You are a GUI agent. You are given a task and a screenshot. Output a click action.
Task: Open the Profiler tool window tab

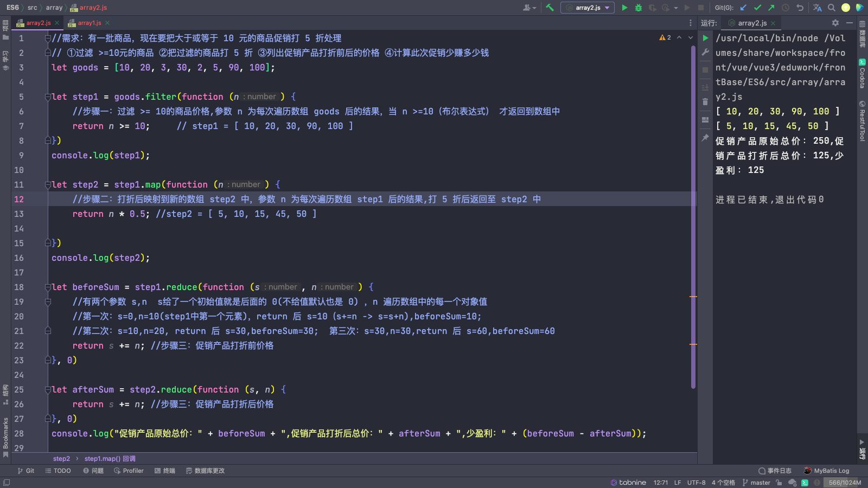(129, 471)
